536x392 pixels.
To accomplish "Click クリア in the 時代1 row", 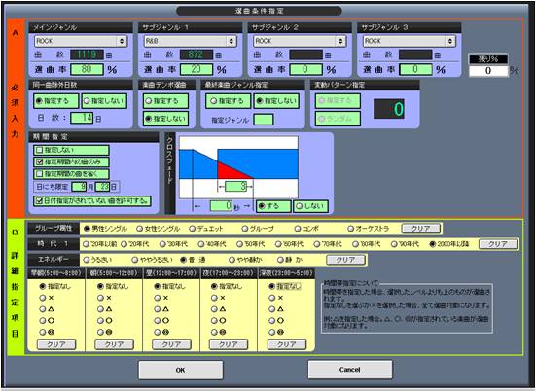I will coord(498,244).
